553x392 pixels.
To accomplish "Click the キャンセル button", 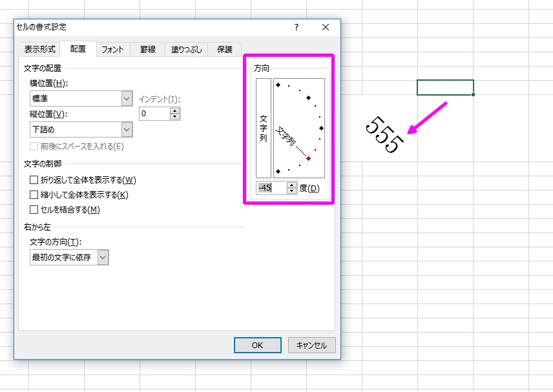I will pyautogui.click(x=312, y=346).
